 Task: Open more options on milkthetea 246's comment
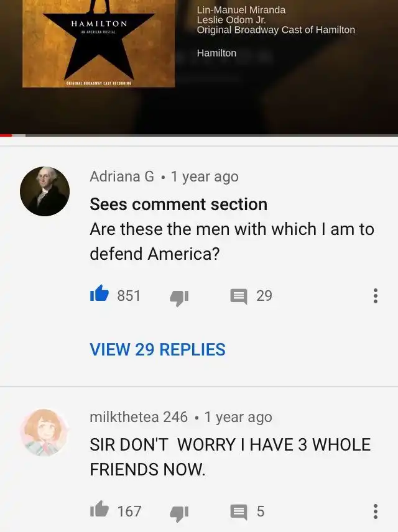click(x=375, y=511)
